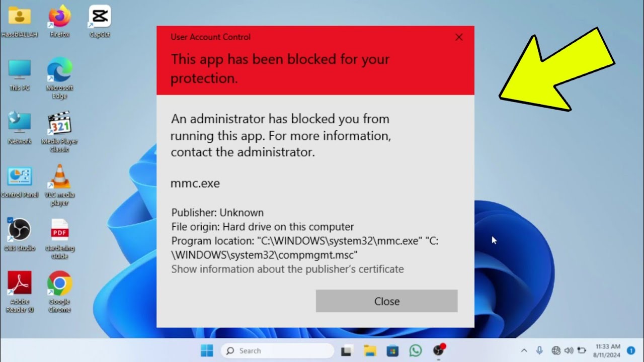Click the battery tray icon
The width and height of the screenshot is (644, 362).
pyautogui.click(x=582, y=350)
